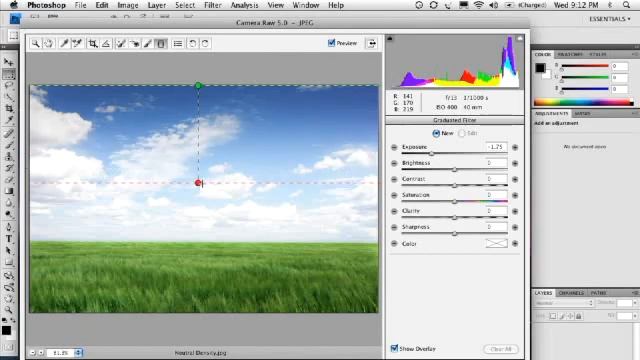Select the Color Sampler tool
This screenshot has height=360, width=640.
pyautogui.click(x=77, y=43)
